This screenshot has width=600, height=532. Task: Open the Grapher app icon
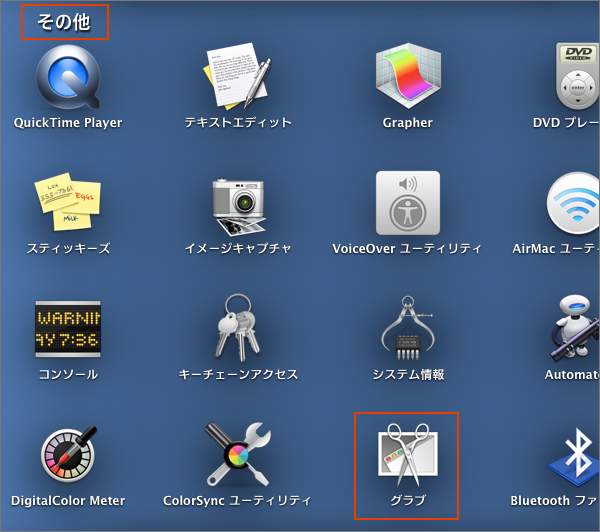pos(408,76)
